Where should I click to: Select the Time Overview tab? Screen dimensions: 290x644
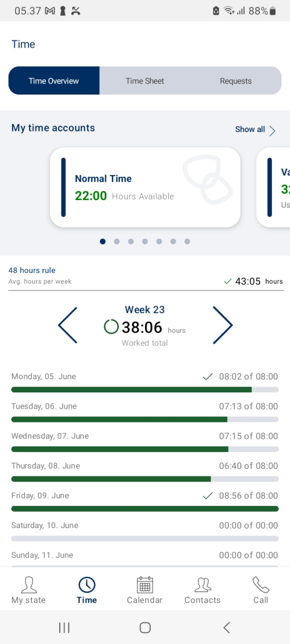point(54,81)
